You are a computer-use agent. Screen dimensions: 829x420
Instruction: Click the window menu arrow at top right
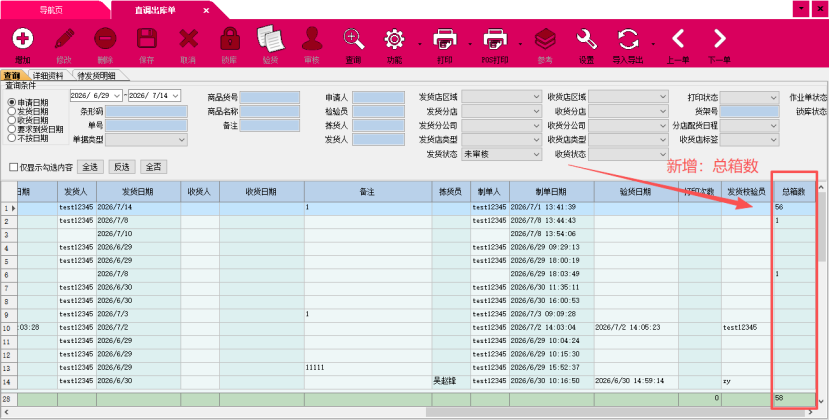(x=802, y=8)
